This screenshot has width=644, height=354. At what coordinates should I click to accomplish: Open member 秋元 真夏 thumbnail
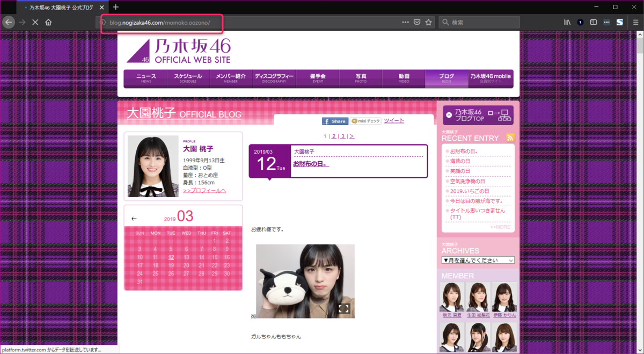(451, 297)
